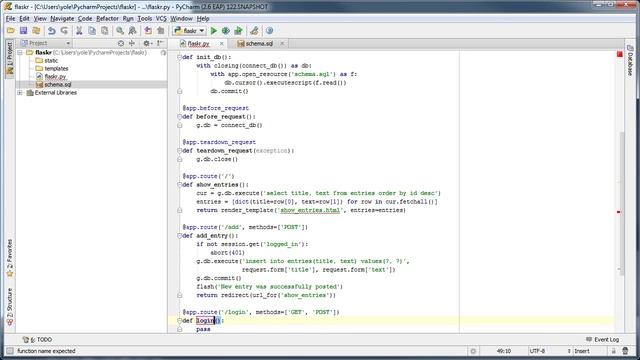Cut selection with the scissors icon
640x360 pixels.
[79, 31]
